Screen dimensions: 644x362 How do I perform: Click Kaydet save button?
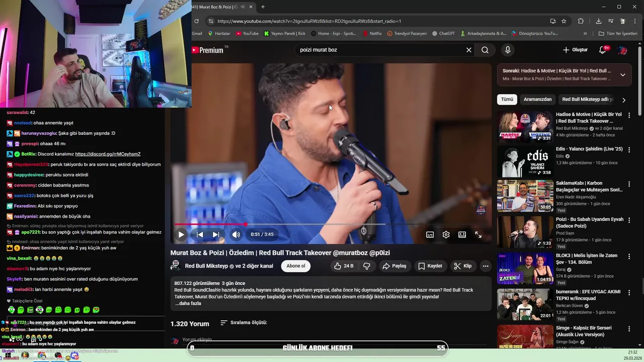coord(430,266)
